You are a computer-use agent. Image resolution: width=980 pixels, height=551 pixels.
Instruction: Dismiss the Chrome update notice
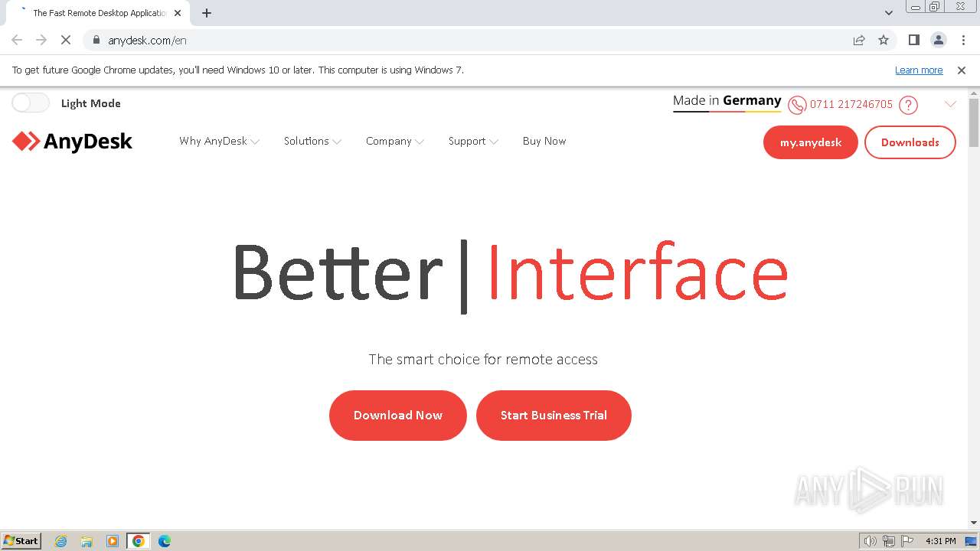962,70
